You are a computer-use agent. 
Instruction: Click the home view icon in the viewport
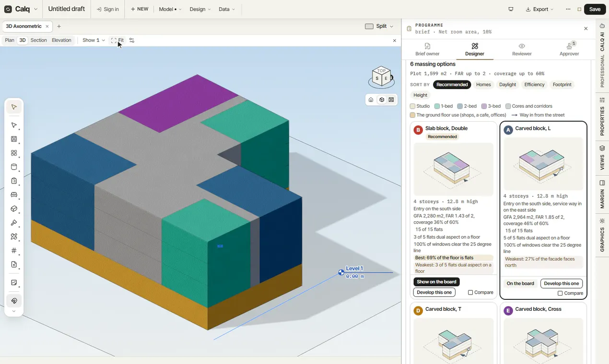pos(371,100)
